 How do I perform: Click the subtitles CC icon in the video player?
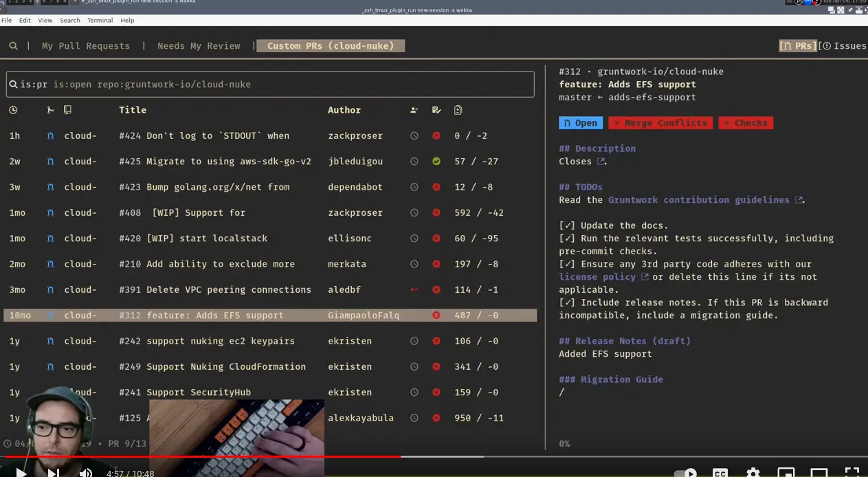(720, 473)
